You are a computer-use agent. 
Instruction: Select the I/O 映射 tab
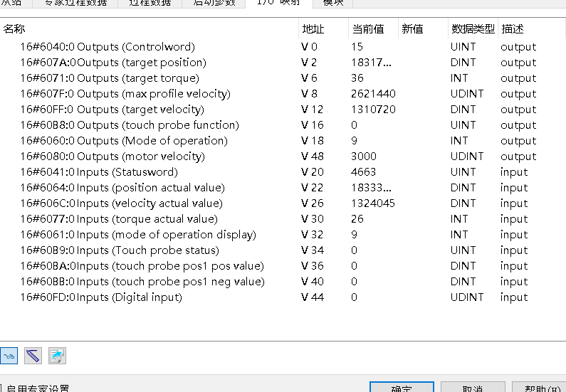coord(278,3)
